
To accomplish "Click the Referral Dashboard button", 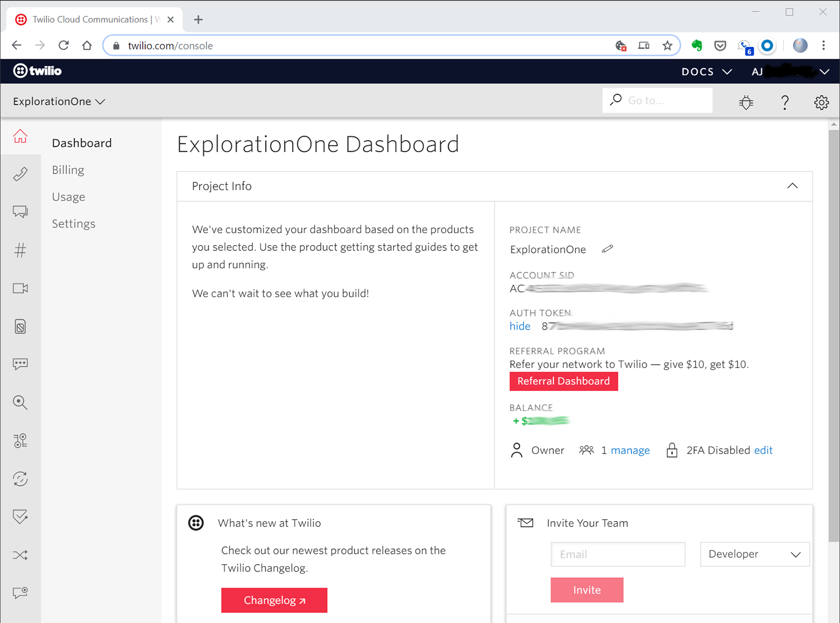I will pyautogui.click(x=563, y=381).
